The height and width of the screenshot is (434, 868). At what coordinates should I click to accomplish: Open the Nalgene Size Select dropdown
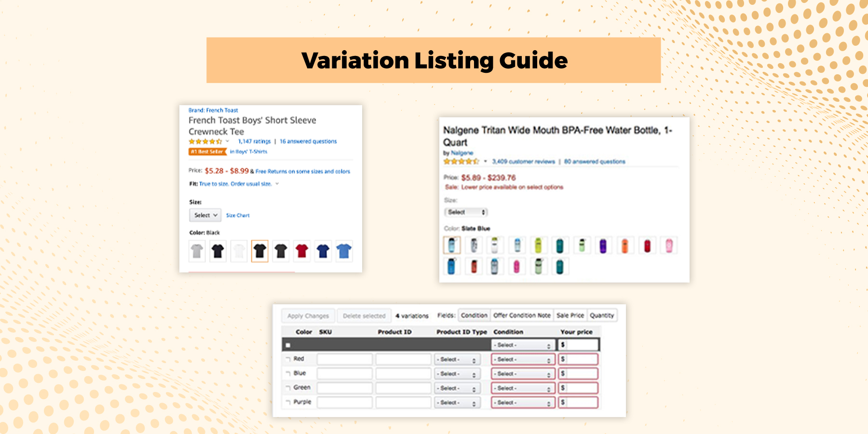click(x=466, y=212)
